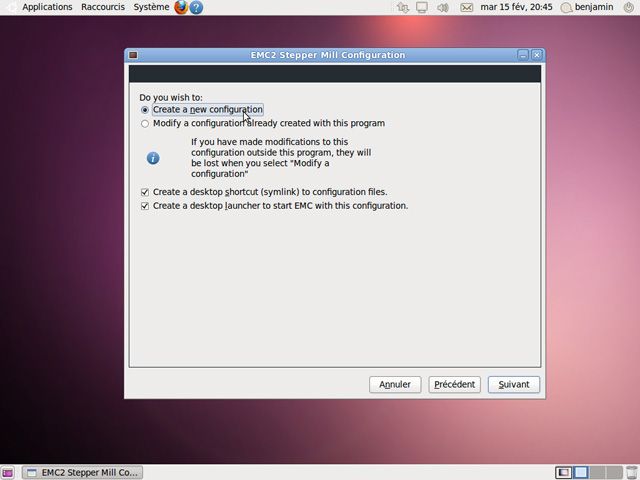Click the Annuler button
Screen dimensions: 640x480
395,384
